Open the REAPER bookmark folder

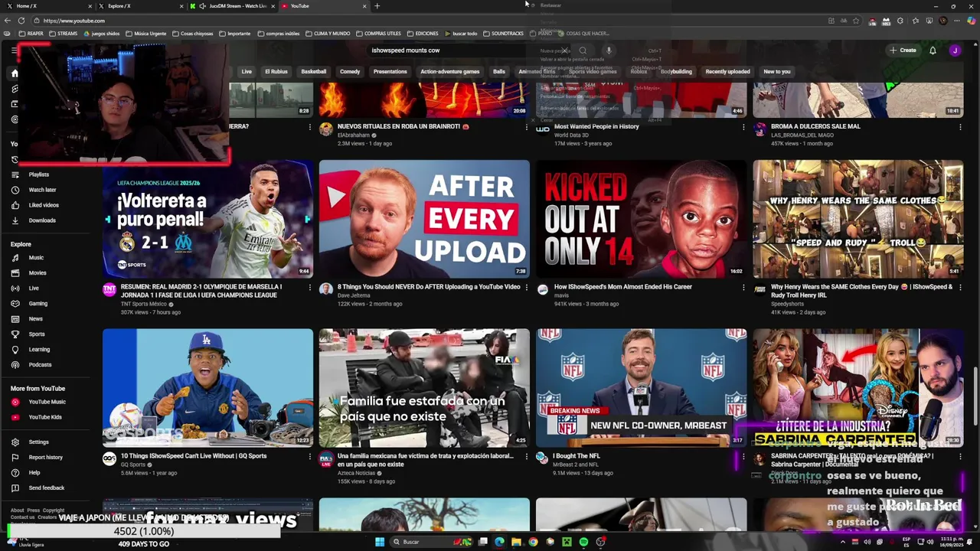point(31,34)
